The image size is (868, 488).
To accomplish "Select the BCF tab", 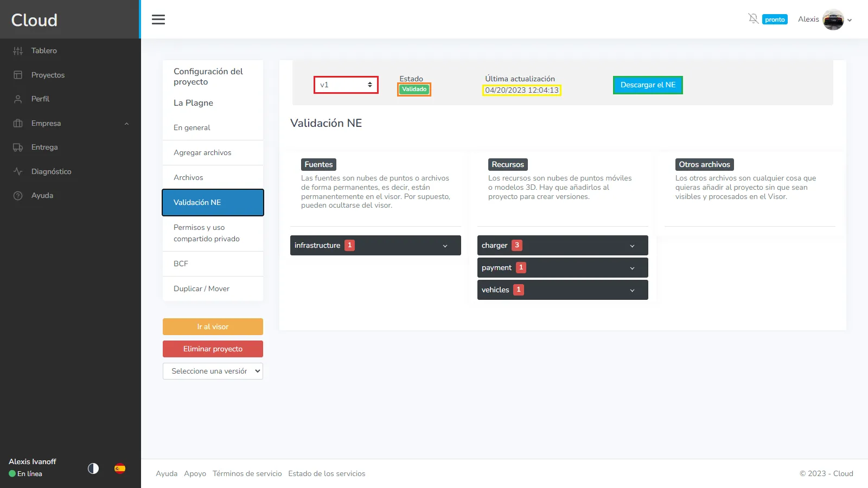I will tap(213, 264).
